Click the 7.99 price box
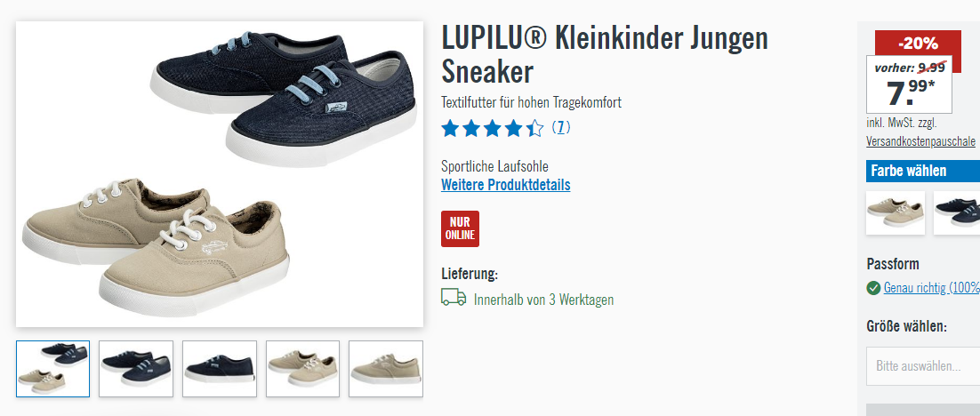This screenshot has height=416, width=980. 910,84
